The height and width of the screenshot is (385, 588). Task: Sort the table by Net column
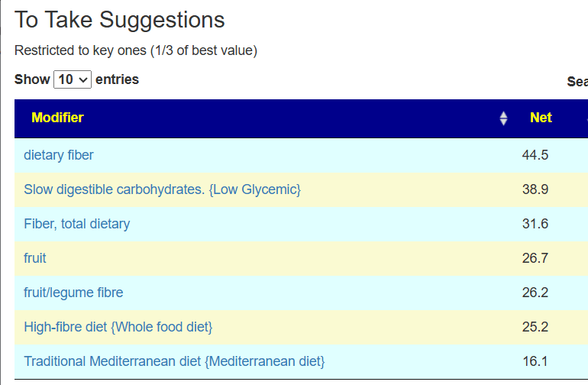(x=541, y=118)
